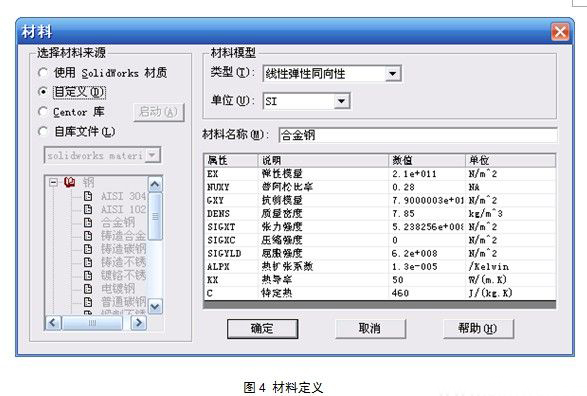Select the AISI 304 material item

(x=123, y=196)
